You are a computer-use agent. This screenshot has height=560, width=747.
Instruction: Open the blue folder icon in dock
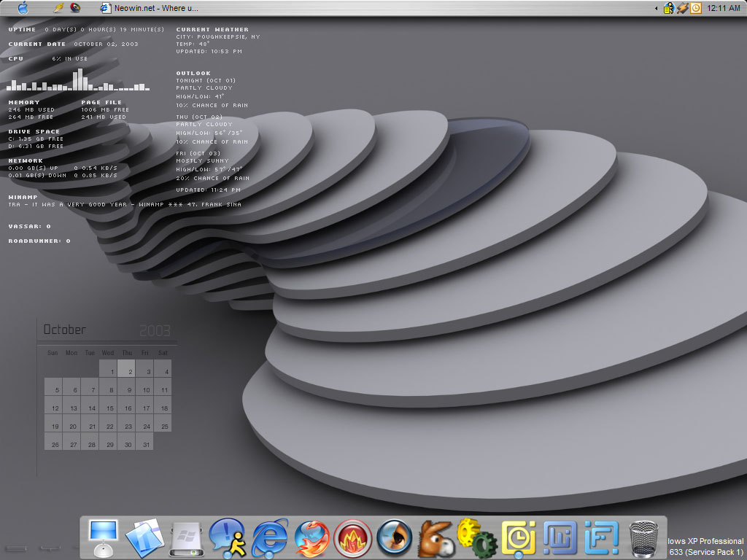point(144,540)
